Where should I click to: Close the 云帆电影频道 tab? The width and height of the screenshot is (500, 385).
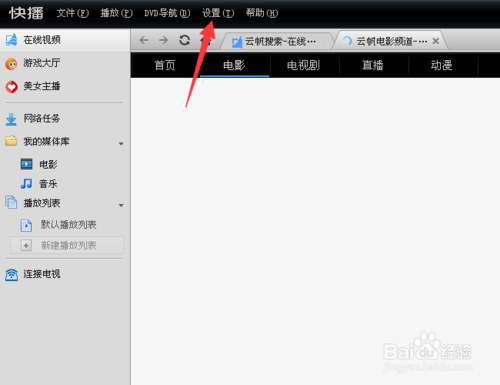pyautogui.click(x=435, y=41)
